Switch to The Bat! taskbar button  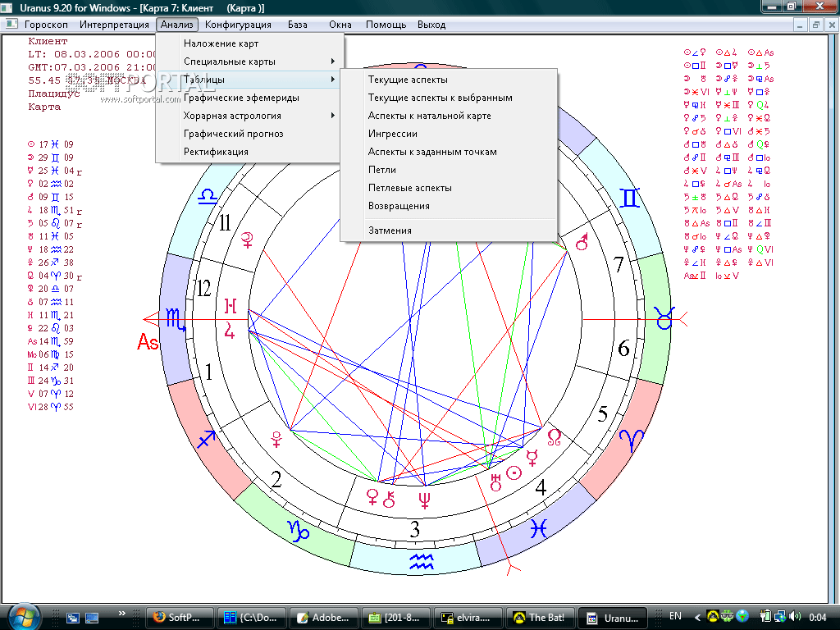(540, 618)
